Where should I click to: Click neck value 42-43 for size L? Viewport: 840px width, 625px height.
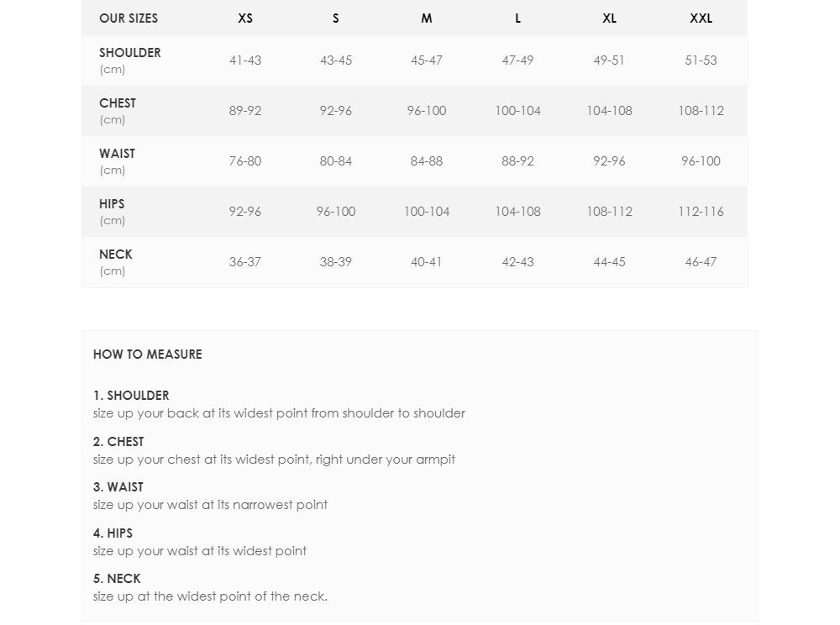point(517,262)
